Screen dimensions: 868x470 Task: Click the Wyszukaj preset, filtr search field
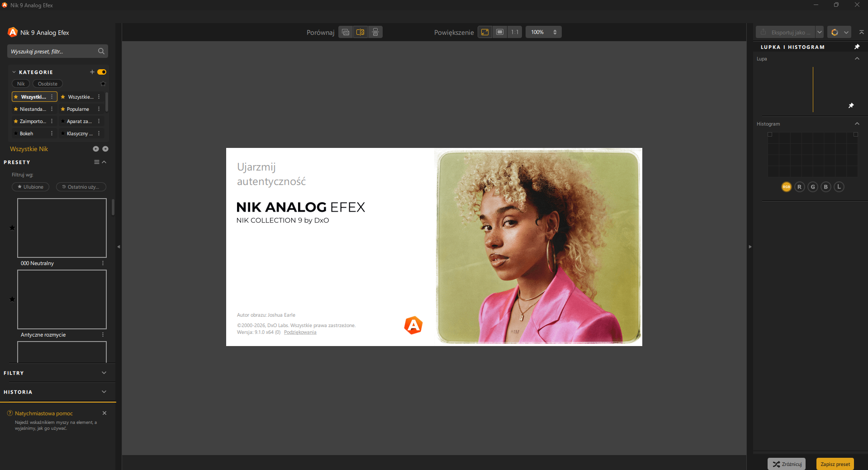point(57,51)
